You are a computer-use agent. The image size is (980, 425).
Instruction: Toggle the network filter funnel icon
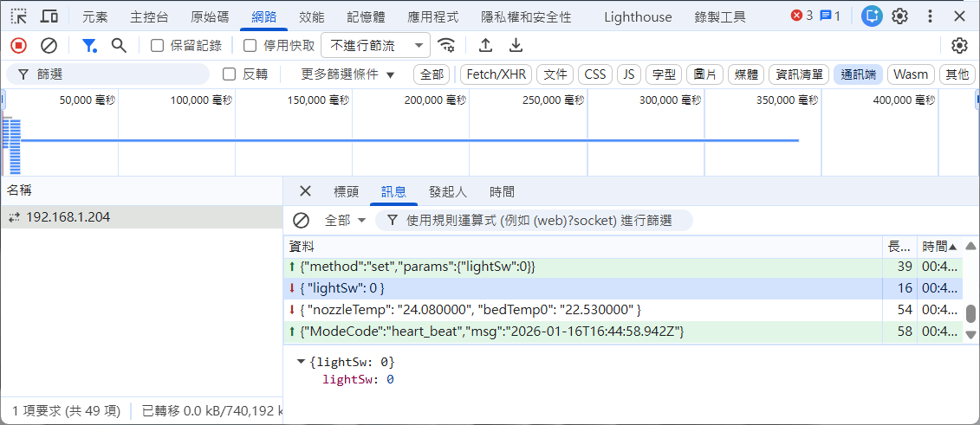point(90,45)
